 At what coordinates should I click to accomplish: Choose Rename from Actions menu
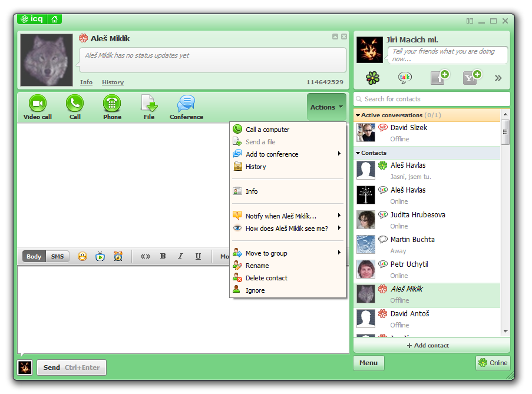[288, 266]
